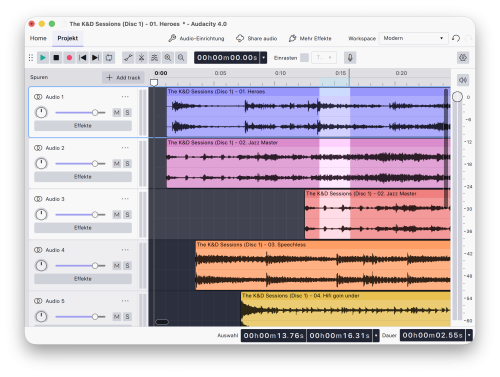Open the Workspace Modern dropdown
The width and height of the screenshot is (500, 377).
point(413,38)
